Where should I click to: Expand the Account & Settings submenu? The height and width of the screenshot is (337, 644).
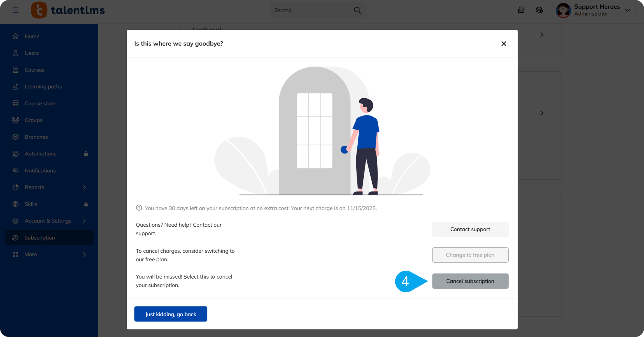[84, 221]
